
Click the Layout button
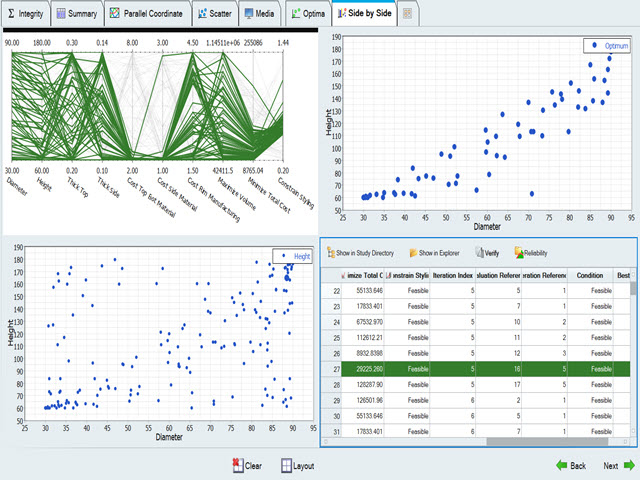coord(298,466)
